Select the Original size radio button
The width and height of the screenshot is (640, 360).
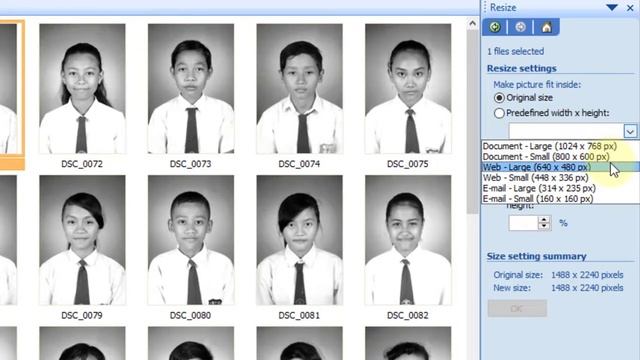click(499, 98)
